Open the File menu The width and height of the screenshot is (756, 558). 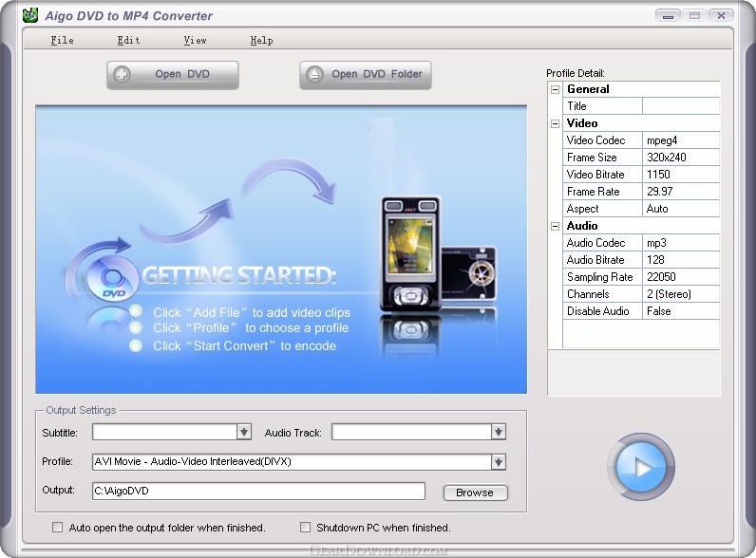[62, 40]
